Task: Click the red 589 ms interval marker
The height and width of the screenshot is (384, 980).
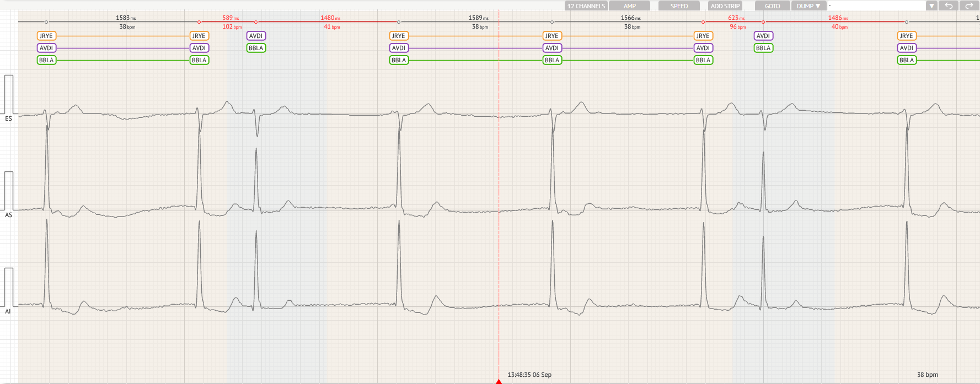Action: (x=231, y=18)
